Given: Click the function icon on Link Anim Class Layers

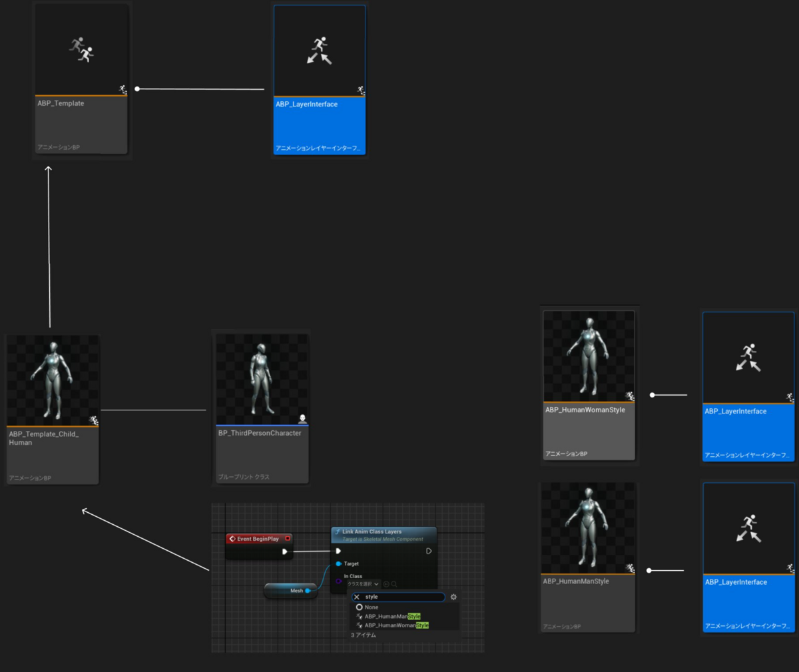Looking at the screenshot, I should click(x=338, y=531).
